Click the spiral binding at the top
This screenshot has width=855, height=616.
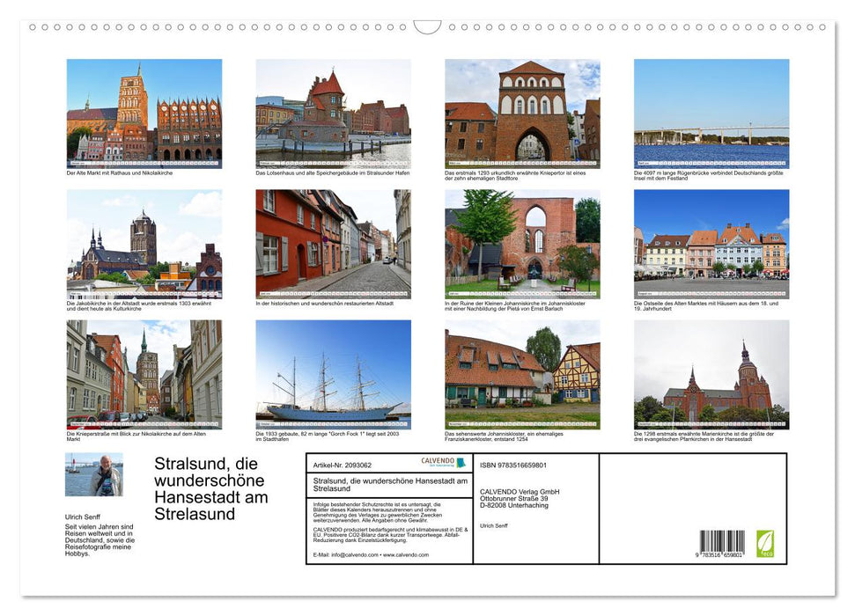pos(427,26)
